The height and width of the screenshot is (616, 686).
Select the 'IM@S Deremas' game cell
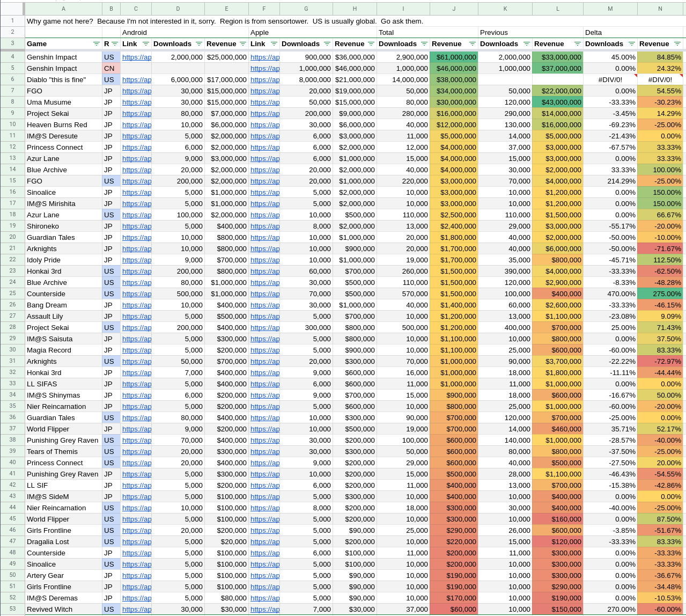pyautogui.click(x=63, y=598)
